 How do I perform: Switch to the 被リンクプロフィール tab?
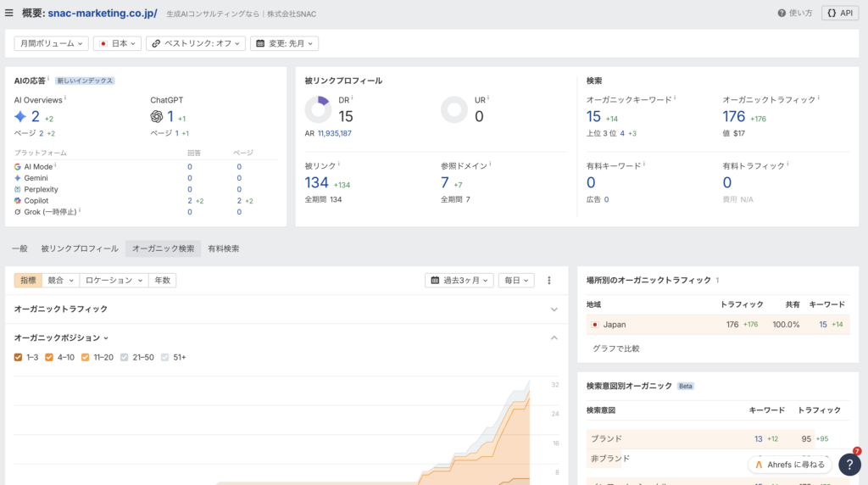80,248
